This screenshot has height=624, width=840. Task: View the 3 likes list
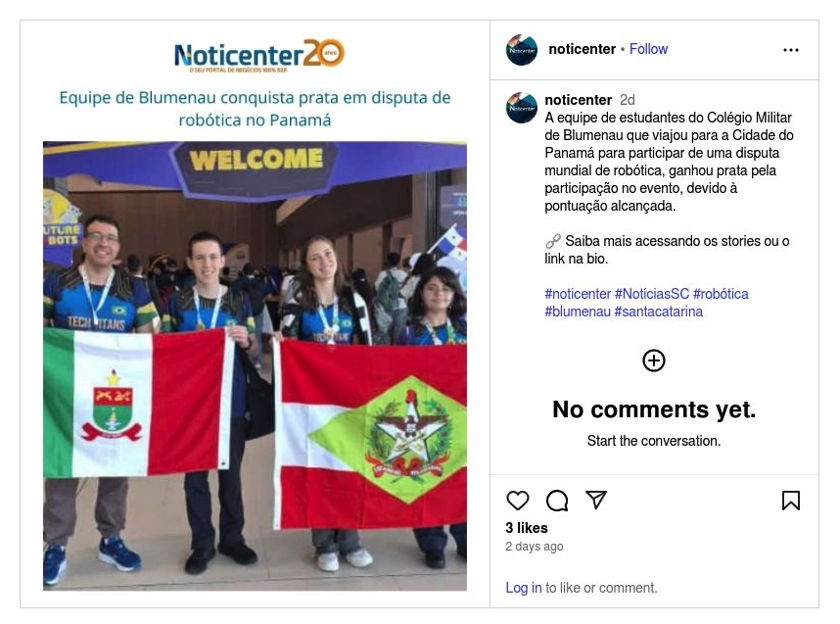[527, 528]
